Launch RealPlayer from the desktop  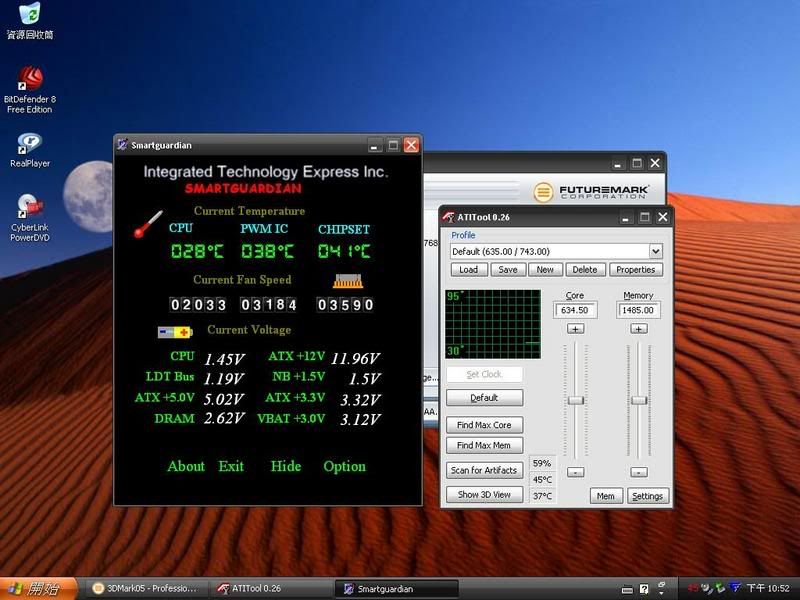pos(30,143)
